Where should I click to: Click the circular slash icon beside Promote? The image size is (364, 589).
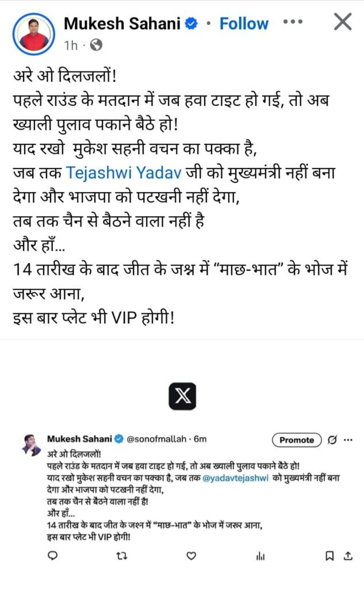[x=332, y=439]
